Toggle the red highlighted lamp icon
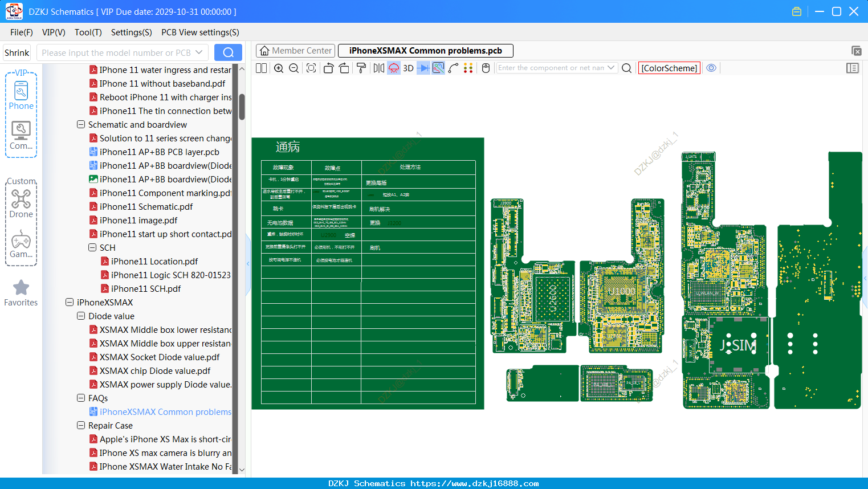The image size is (868, 489). click(x=394, y=68)
